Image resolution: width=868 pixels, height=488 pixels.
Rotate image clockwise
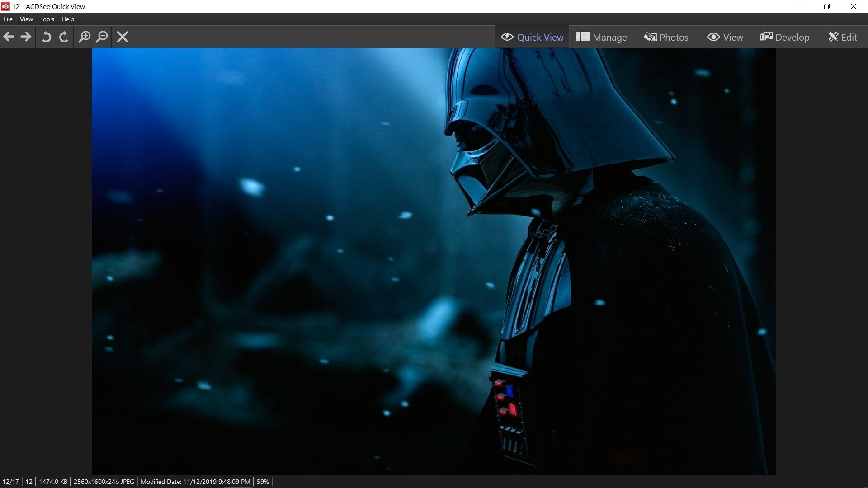pos(64,37)
